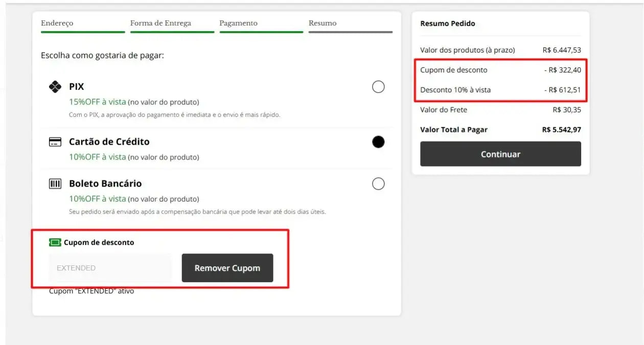The width and height of the screenshot is (644, 345).
Task: Click the Remover Cupom button
Action: pyautogui.click(x=227, y=267)
